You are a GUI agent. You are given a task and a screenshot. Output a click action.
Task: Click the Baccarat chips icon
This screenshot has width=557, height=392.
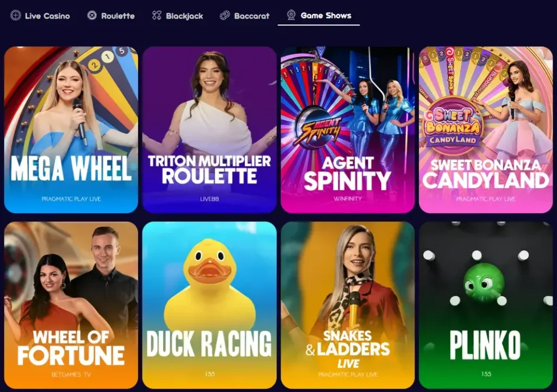pos(225,16)
